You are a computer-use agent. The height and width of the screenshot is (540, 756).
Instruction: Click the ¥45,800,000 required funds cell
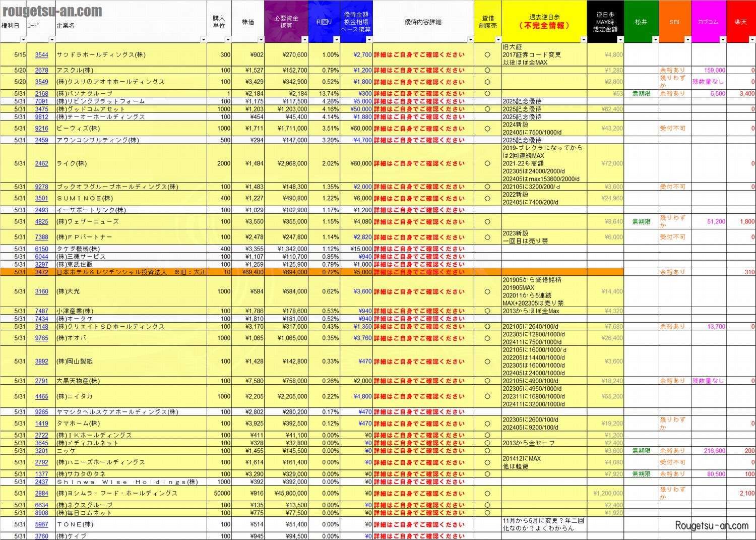[286, 493]
